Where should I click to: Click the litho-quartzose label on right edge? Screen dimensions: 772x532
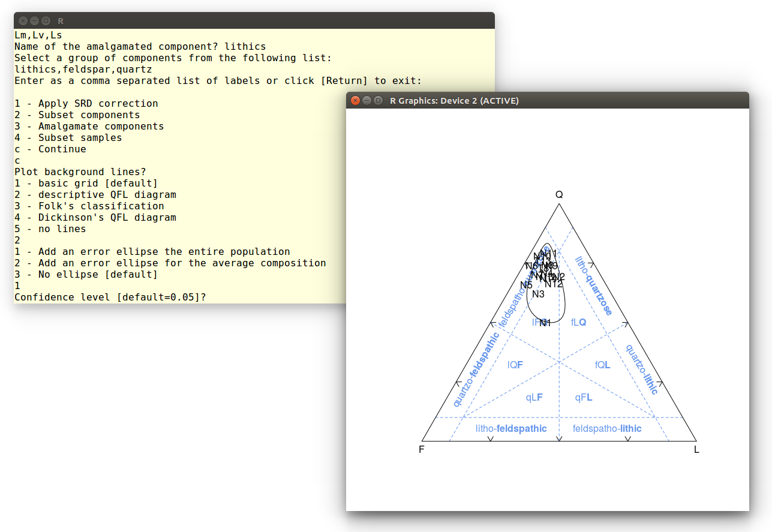coord(593,285)
